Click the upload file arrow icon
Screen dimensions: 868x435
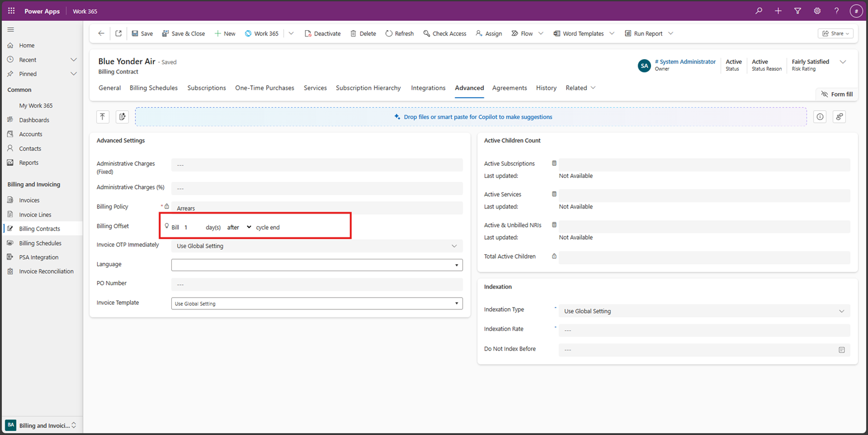(102, 116)
